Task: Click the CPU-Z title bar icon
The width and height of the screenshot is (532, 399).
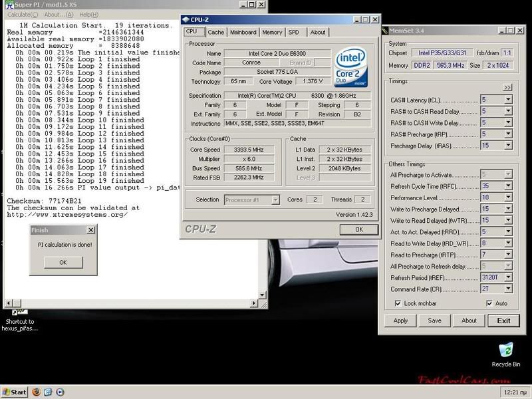Action: [x=186, y=20]
